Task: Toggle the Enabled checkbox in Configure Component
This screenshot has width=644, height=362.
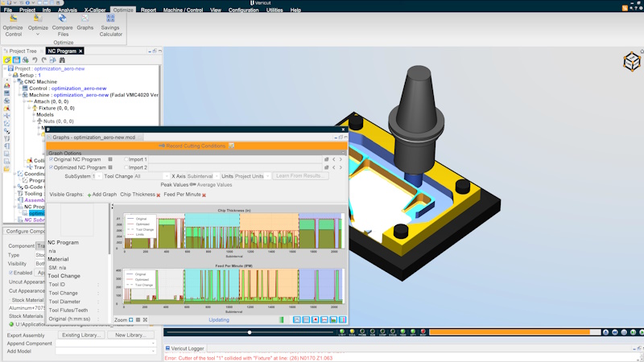Action: [10, 273]
